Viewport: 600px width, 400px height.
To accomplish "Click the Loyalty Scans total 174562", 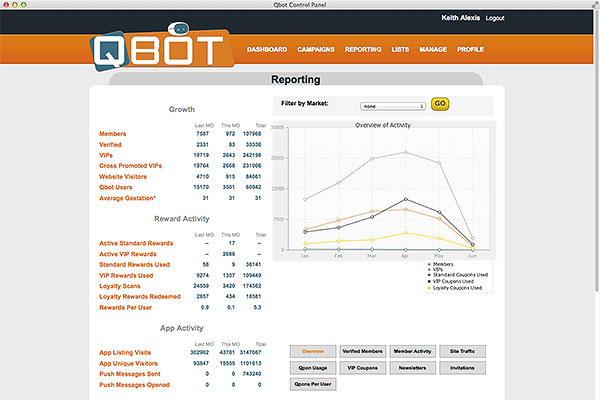I will coord(252,286).
